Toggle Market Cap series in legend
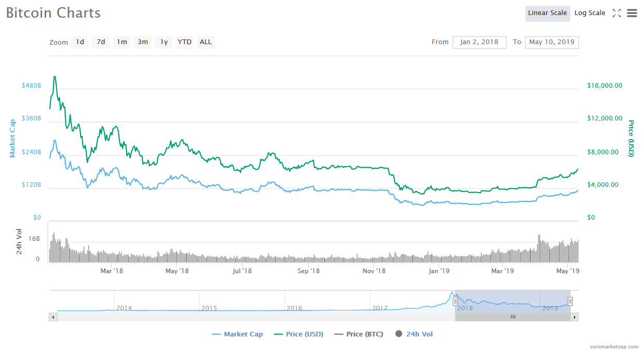This screenshot has height=351, width=644. point(237,334)
